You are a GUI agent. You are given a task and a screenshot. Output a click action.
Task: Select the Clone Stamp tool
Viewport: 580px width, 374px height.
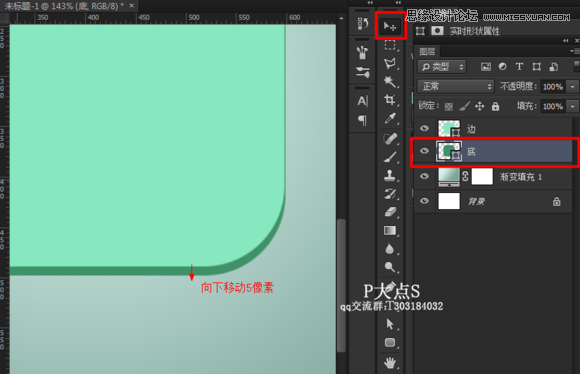click(390, 175)
